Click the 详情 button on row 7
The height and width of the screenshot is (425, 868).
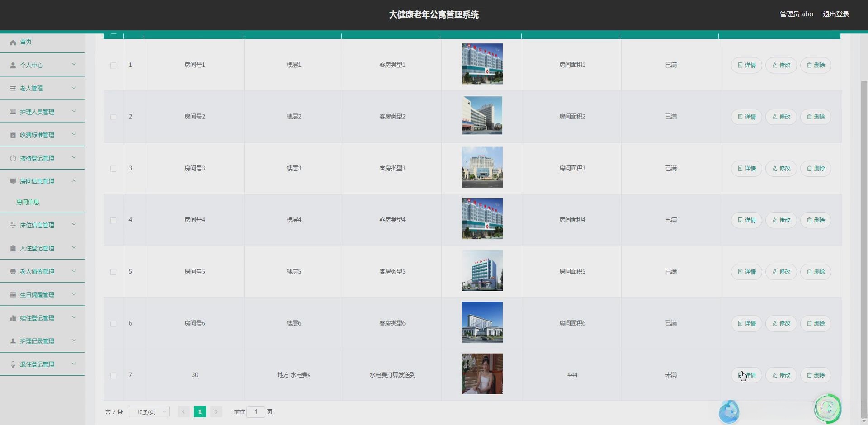click(746, 375)
